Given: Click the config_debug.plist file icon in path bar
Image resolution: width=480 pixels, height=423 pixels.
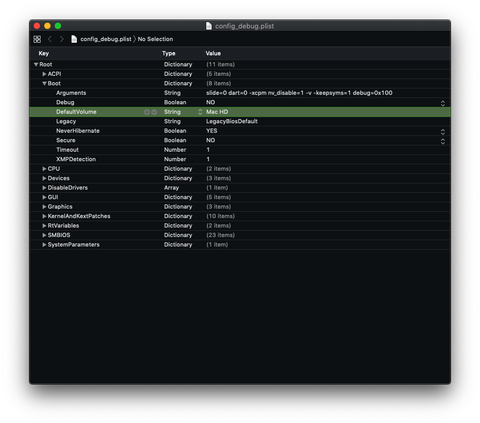Looking at the screenshot, I should (74, 39).
